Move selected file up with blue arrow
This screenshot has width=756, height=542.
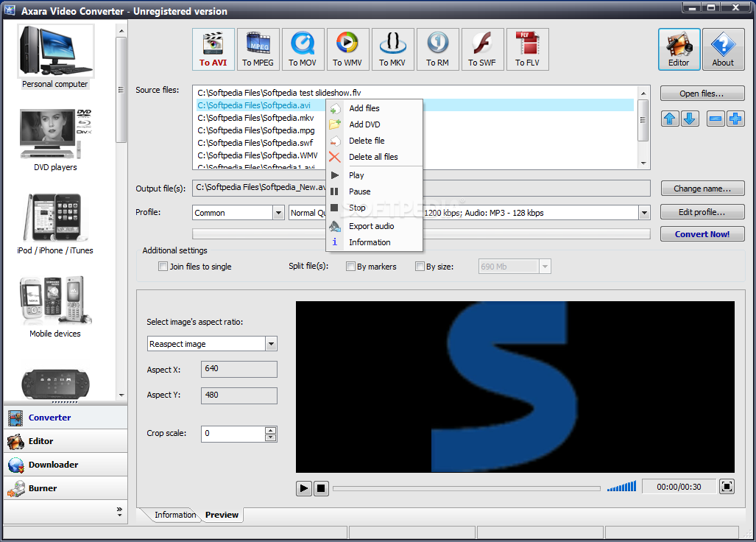click(670, 119)
